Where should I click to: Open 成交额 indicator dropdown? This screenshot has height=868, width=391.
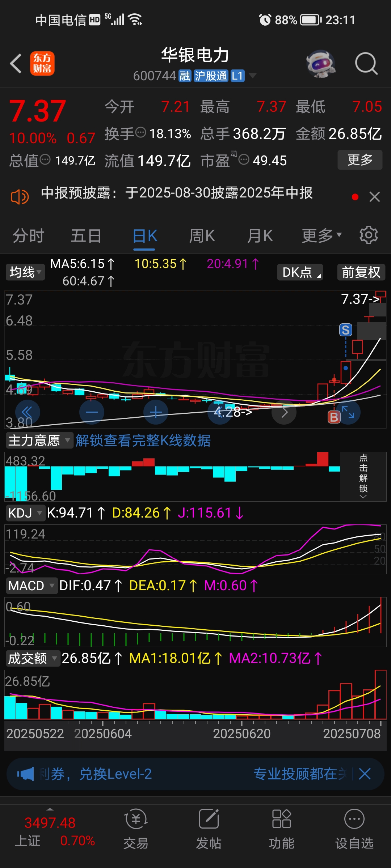(x=33, y=658)
